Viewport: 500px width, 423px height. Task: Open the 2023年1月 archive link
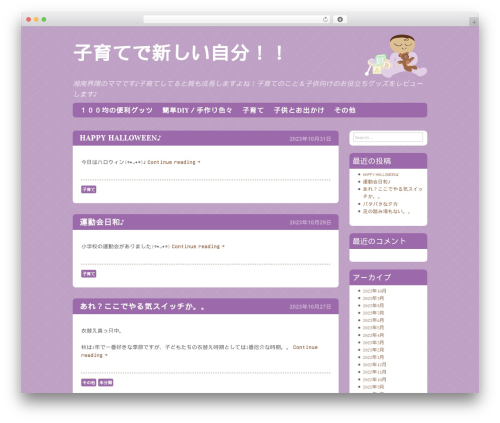point(373,357)
